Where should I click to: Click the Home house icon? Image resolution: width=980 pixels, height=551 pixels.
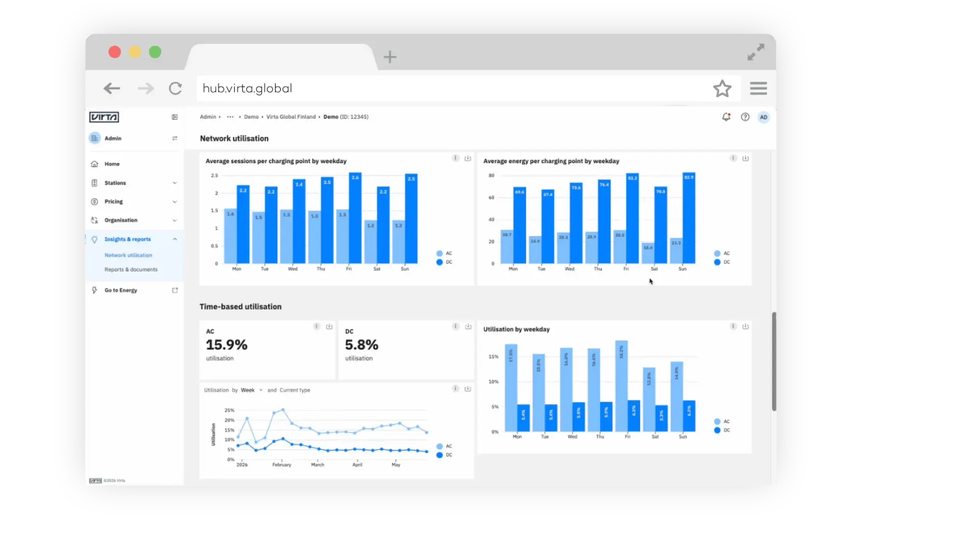[94, 164]
